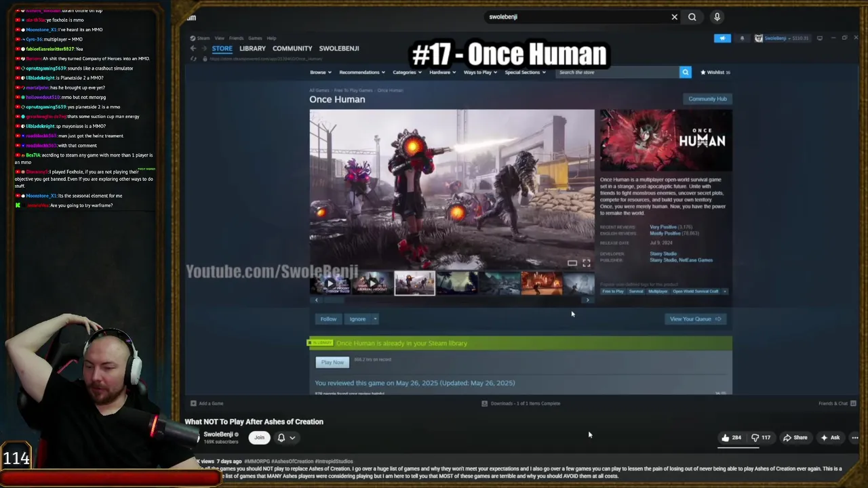The height and width of the screenshot is (488, 868).
Task: Open the Community Hub button
Action: [707, 99]
